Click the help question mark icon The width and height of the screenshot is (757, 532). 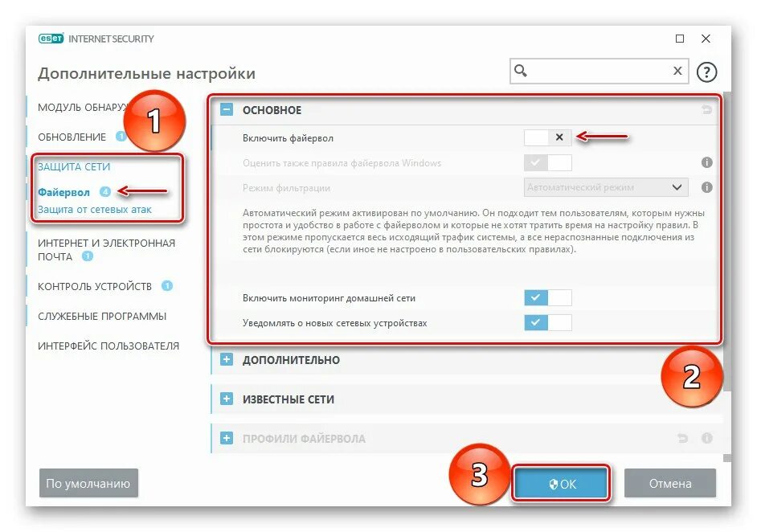[x=706, y=72]
